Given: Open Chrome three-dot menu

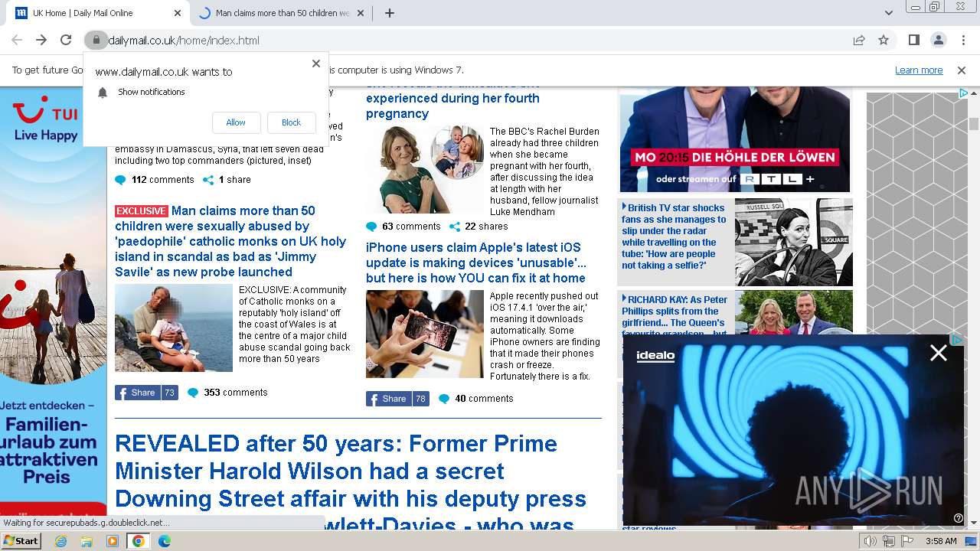Looking at the screenshot, I should click(x=962, y=41).
